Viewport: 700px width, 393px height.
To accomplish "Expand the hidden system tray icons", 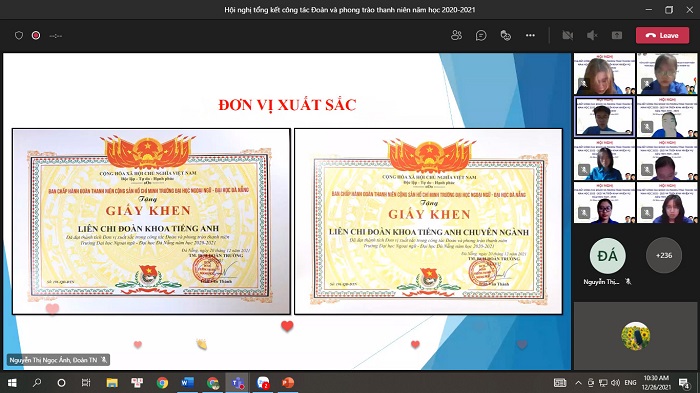I will (578, 383).
